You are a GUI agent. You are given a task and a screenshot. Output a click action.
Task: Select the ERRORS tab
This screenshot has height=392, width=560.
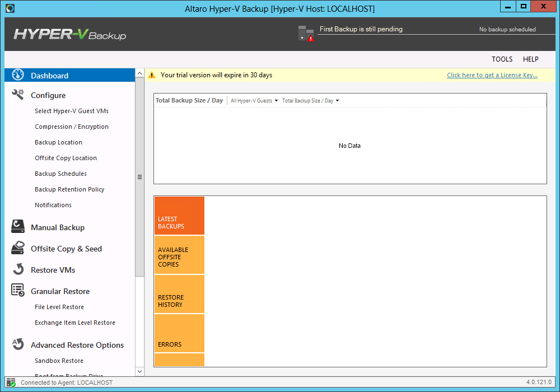coord(179,333)
